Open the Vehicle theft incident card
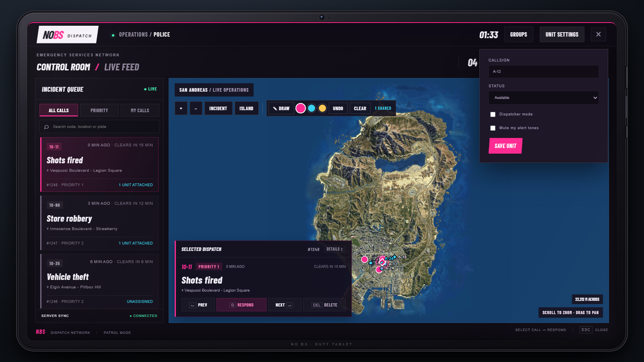 pyautogui.click(x=99, y=281)
